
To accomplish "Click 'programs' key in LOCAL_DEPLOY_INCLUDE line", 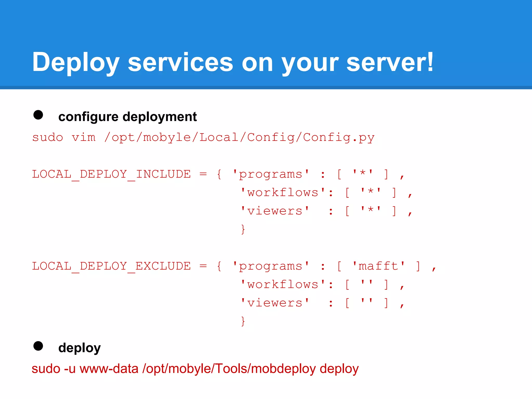I will (271, 175).
